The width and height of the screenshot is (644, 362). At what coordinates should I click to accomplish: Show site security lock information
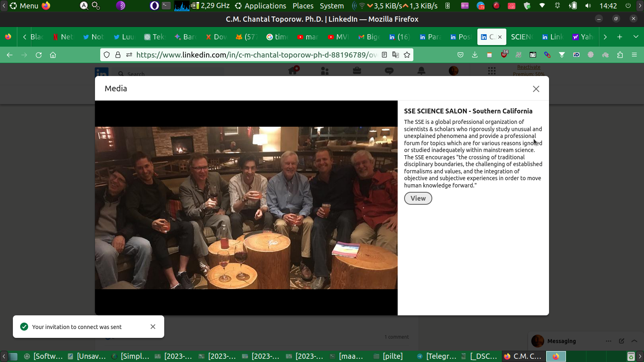click(x=118, y=55)
